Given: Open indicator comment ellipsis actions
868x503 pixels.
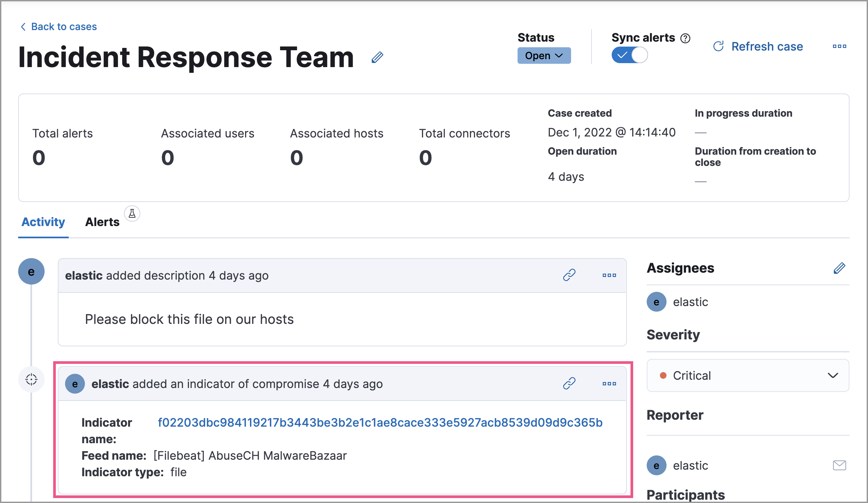Looking at the screenshot, I should click(609, 383).
